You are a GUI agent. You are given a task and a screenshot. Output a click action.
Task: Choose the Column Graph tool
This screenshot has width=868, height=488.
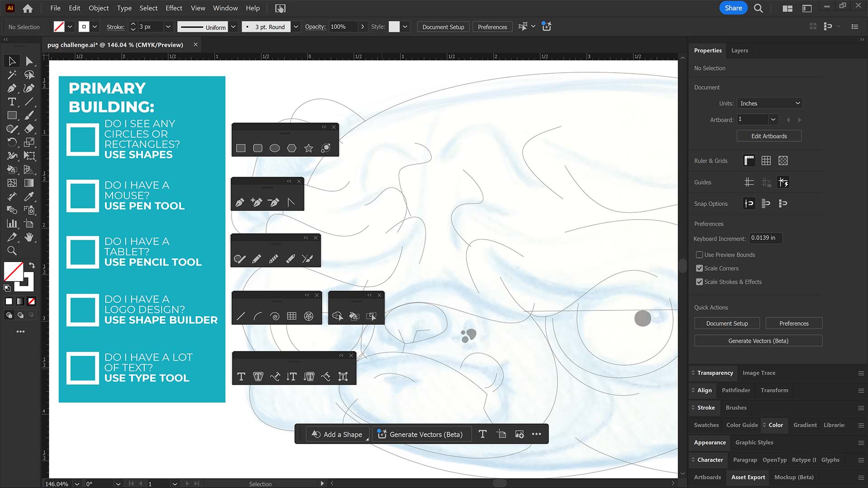[x=12, y=224]
